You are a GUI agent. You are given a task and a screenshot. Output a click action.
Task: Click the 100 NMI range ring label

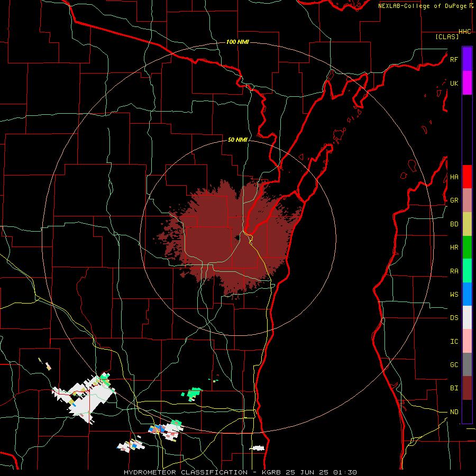[x=237, y=42]
